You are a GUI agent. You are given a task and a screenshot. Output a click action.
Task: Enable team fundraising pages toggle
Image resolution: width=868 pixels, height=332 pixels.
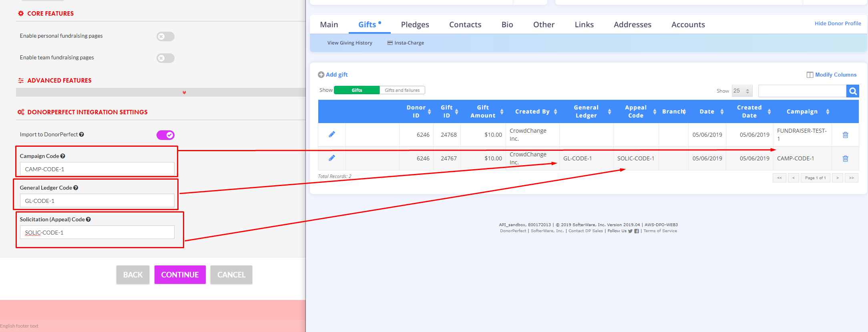pos(165,58)
